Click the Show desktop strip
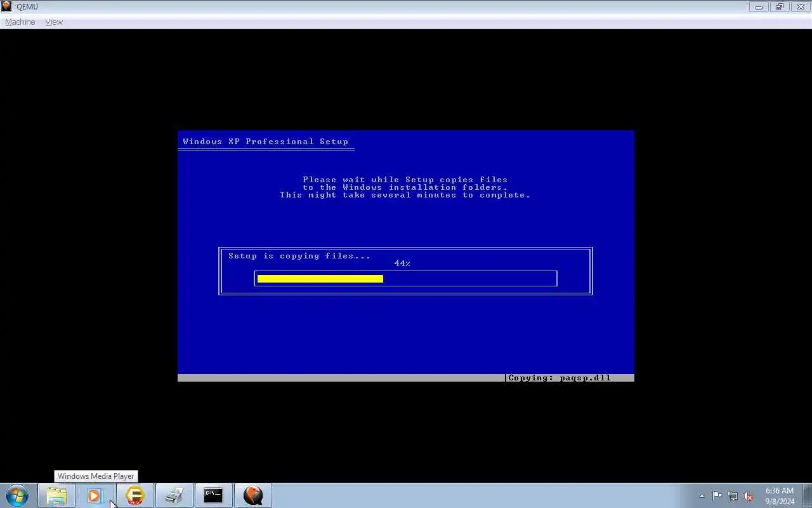The image size is (812, 508). click(x=808, y=496)
